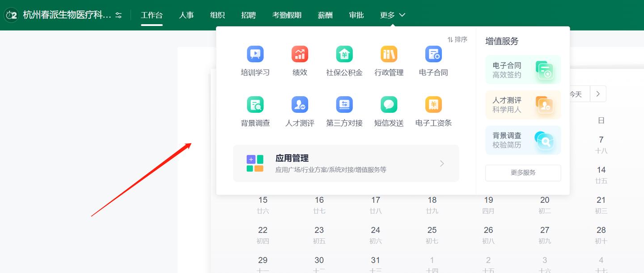The height and width of the screenshot is (273, 644).
Task: Open the 薪酬 menu item
Action: pyautogui.click(x=325, y=15)
